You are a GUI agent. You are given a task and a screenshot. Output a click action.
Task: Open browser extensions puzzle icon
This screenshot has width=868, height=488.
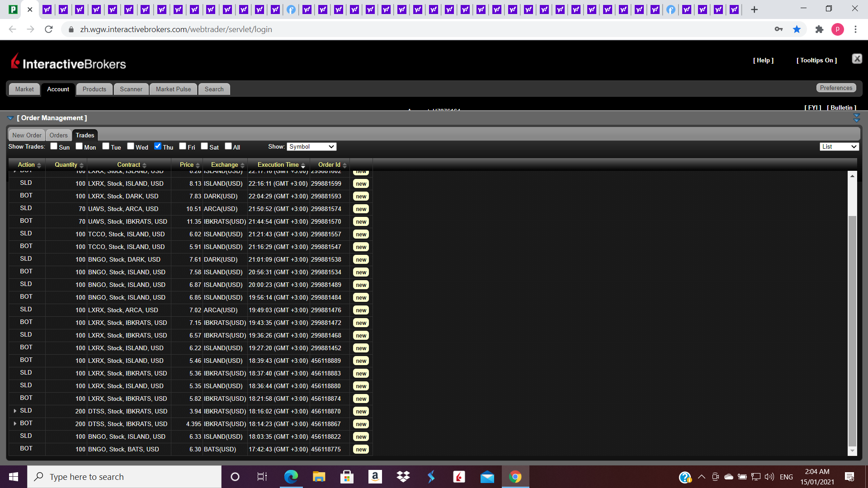pyautogui.click(x=819, y=29)
